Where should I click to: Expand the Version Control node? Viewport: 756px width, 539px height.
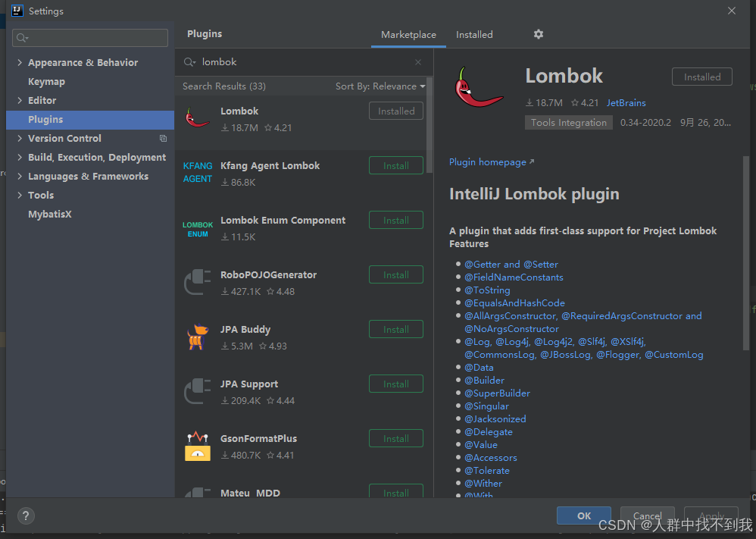point(20,139)
